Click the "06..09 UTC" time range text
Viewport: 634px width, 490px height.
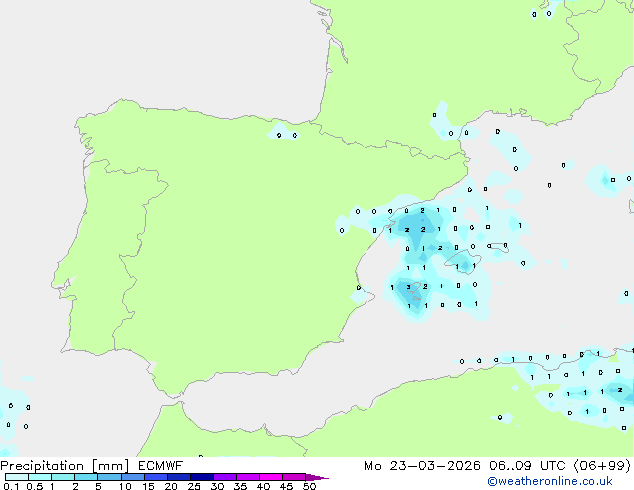click(527, 466)
